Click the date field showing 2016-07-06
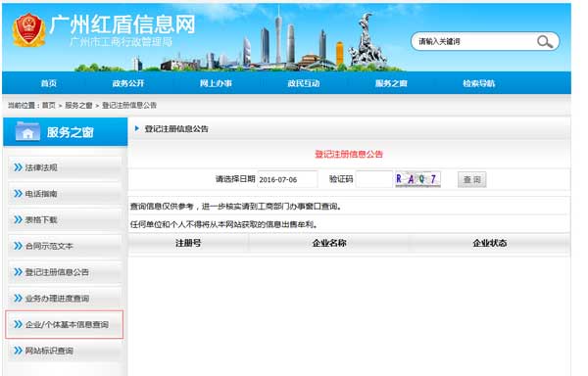Screen dimensions: 588x376 287,179
